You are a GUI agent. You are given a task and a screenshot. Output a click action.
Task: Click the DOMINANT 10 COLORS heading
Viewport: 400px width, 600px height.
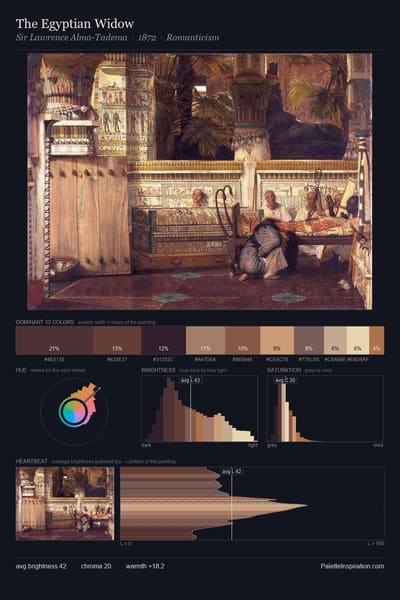click(x=45, y=322)
